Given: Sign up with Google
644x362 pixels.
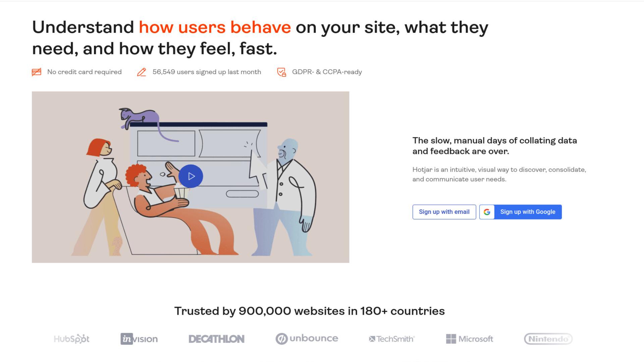Looking at the screenshot, I should [521, 212].
